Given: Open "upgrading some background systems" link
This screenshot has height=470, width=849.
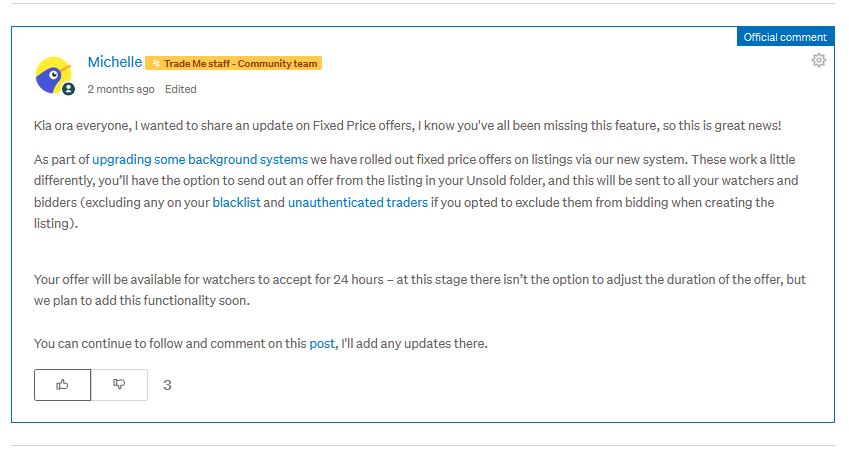Looking at the screenshot, I should (x=200, y=160).
